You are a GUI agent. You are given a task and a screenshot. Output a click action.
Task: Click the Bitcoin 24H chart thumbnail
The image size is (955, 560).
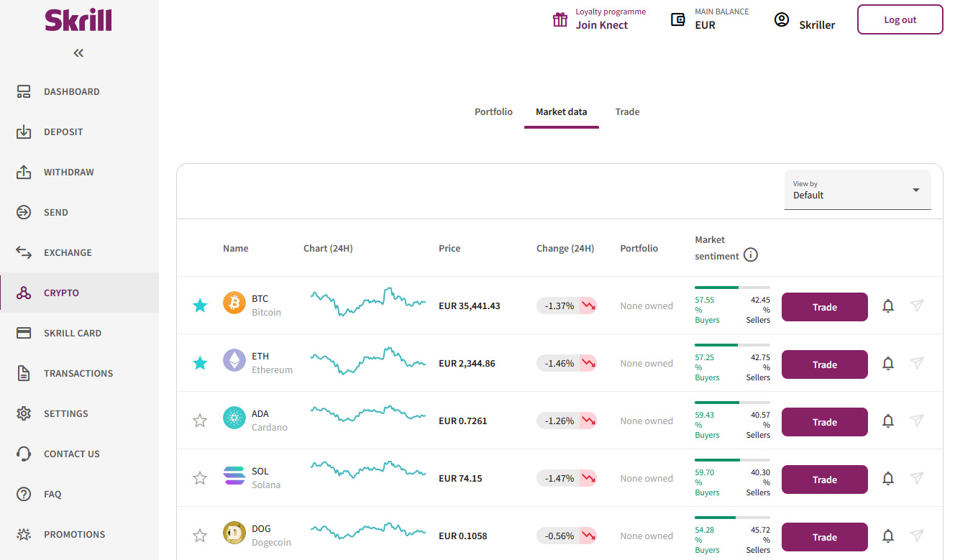[368, 302]
